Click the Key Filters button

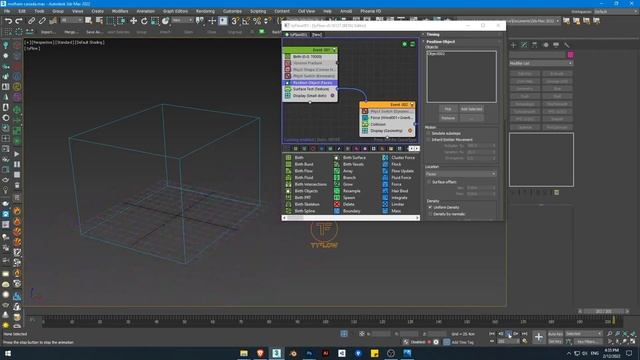[x=587, y=341]
